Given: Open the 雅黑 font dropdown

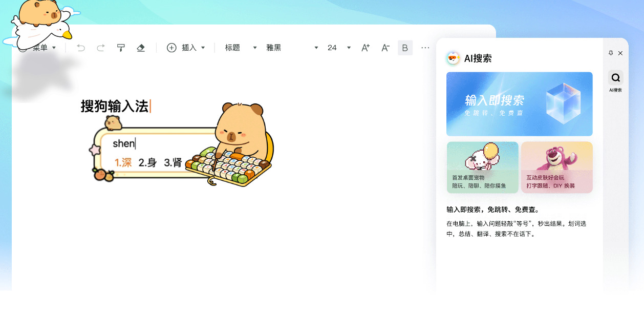Looking at the screenshot, I should [x=292, y=48].
